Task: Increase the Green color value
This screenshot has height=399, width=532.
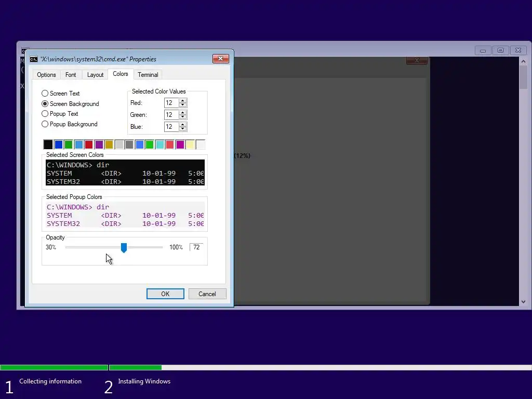Action: (183, 113)
